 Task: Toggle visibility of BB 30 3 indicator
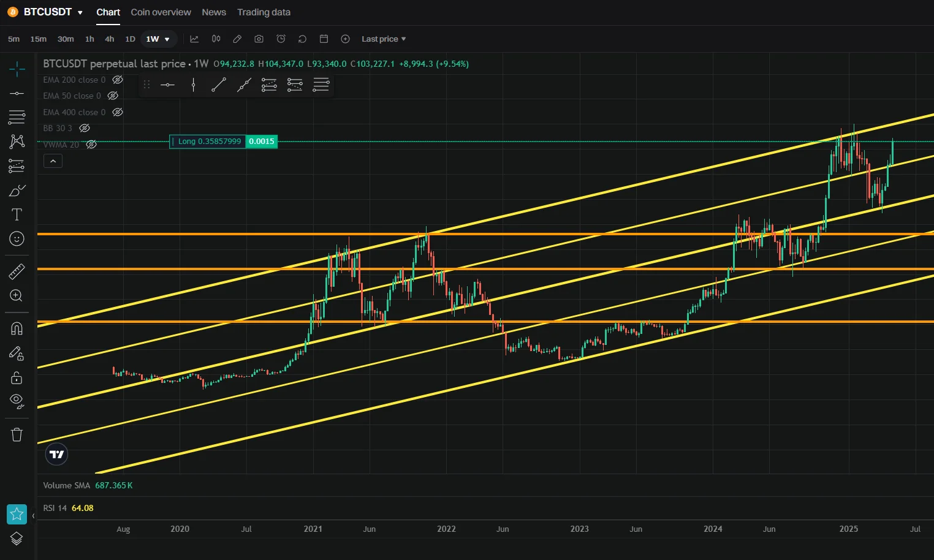(85, 128)
